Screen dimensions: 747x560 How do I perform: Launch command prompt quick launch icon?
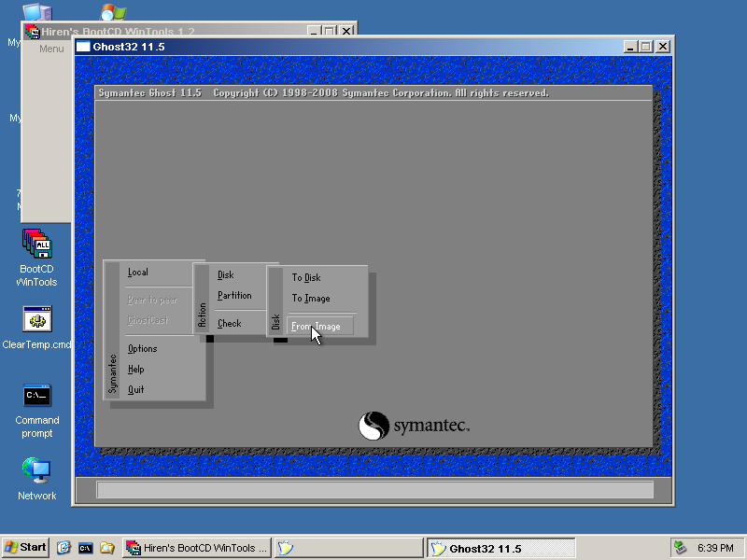pos(85,548)
